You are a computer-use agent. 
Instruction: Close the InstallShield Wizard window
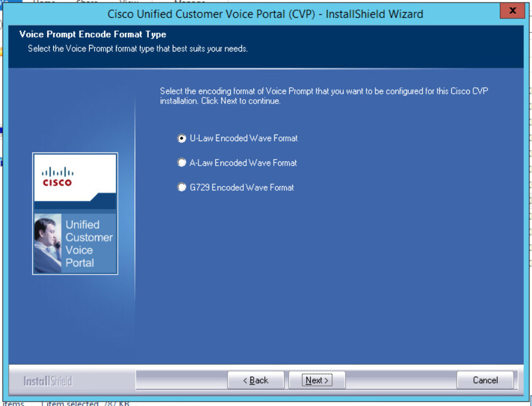512,11
